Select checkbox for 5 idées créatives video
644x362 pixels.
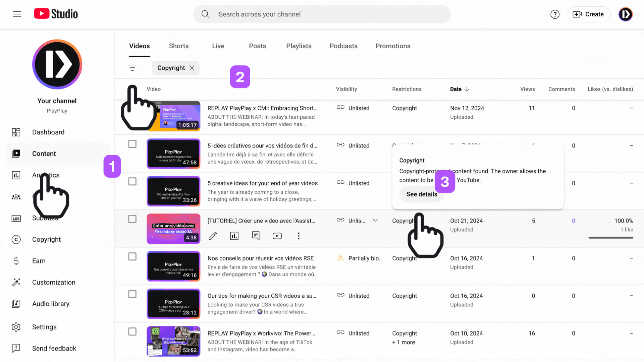click(x=132, y=144)
